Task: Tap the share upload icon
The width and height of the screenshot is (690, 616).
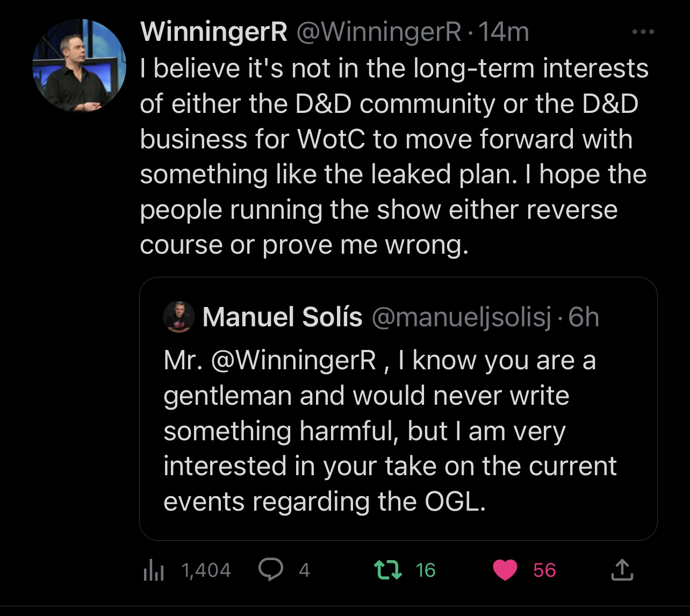Action: coord(622,570)
